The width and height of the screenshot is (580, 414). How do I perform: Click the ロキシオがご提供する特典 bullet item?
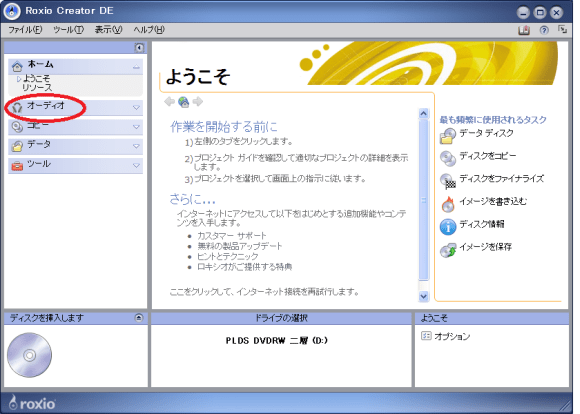245,266
